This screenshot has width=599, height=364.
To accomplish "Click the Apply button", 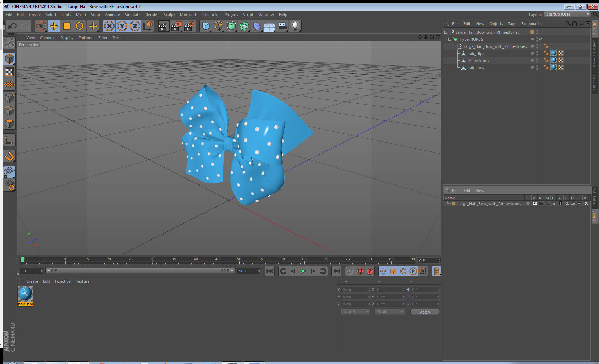I will [x=425, y=312].
